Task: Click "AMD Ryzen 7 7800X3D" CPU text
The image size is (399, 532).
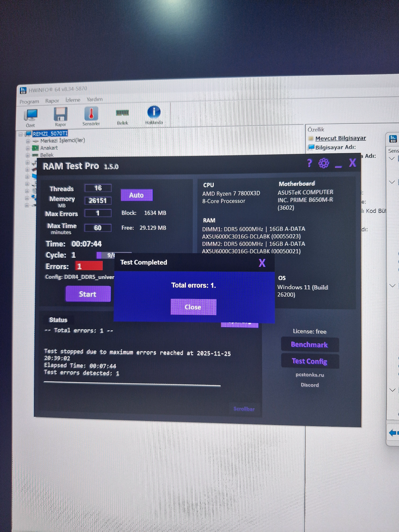Action: (x=231, y=194)
